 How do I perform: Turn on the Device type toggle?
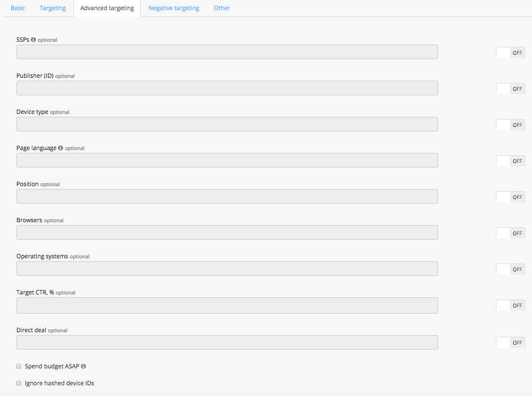510,125
